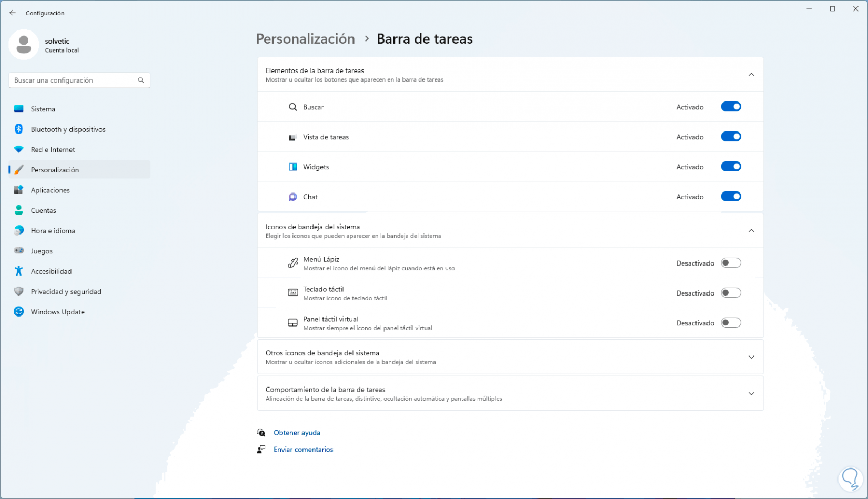Image resolution: width=868 pixels, height=499 pixels.
Task: Expand Comportamiento de la barra de tareas
Action: [x=751, y=394]
